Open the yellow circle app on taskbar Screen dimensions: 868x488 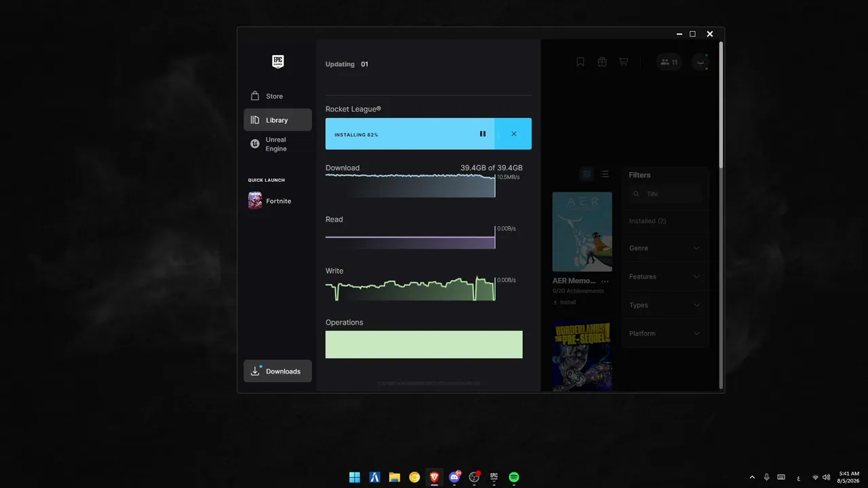(x=414, y=477)
